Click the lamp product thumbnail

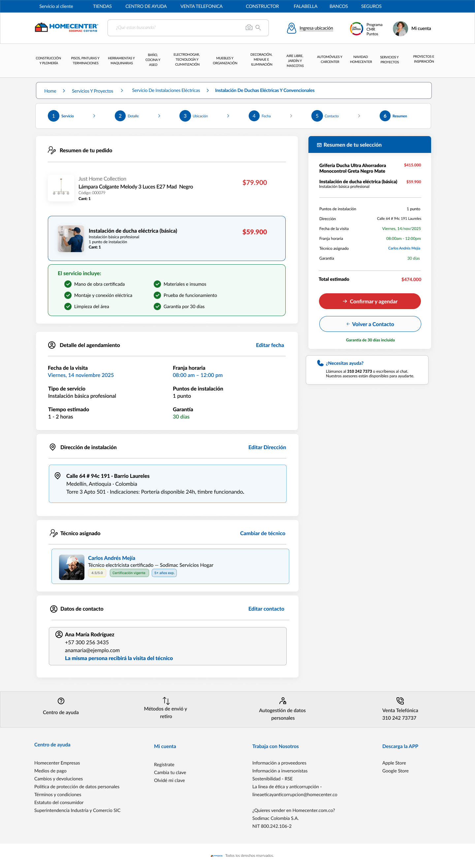pos(61,188)
